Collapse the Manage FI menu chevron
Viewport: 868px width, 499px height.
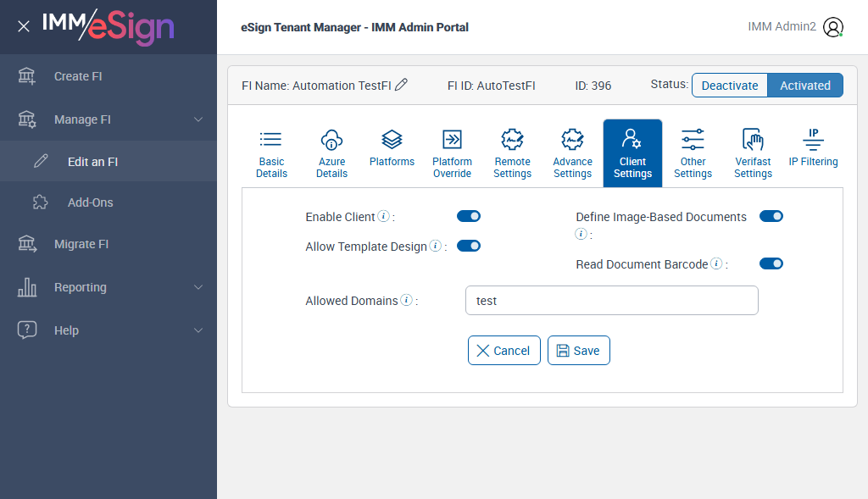(198, 119)
